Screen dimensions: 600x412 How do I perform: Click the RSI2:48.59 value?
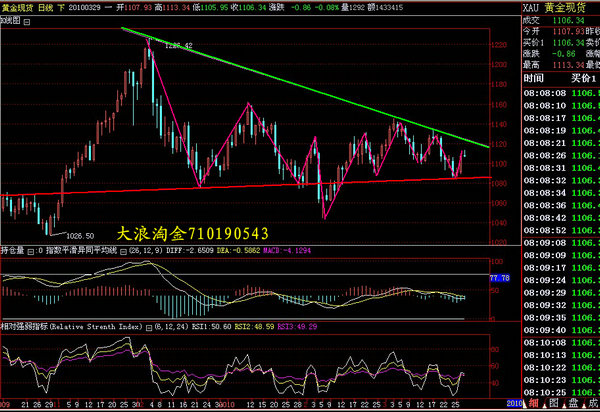(254, 327)
